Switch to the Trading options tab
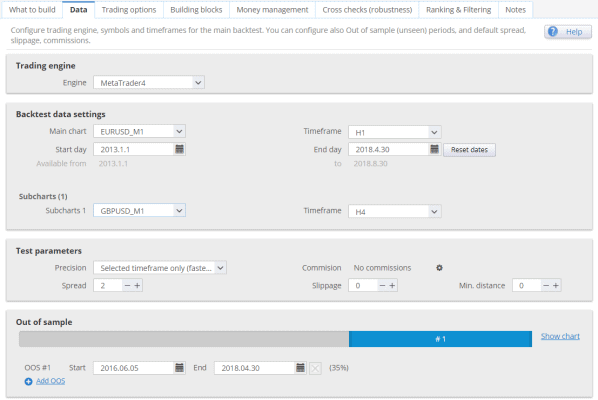Image resolution: width=598 pixels, height=400 pixels. click(x=129, y=10)
